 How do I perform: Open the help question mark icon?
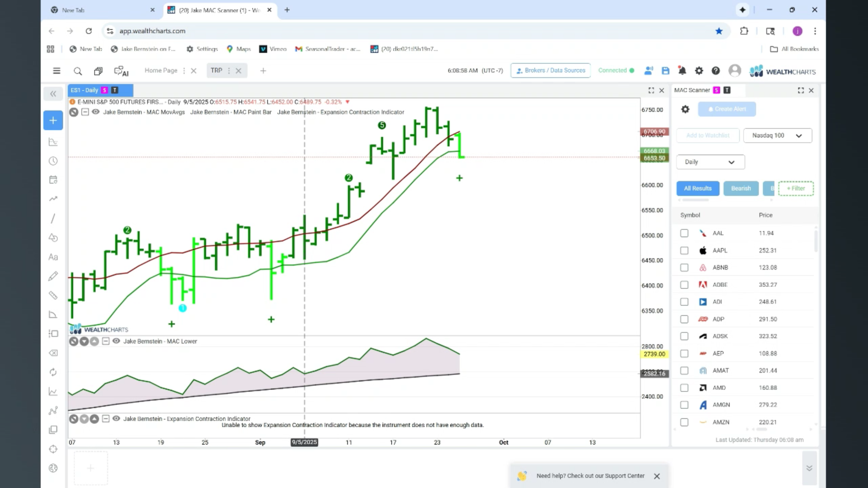(716, 70)
